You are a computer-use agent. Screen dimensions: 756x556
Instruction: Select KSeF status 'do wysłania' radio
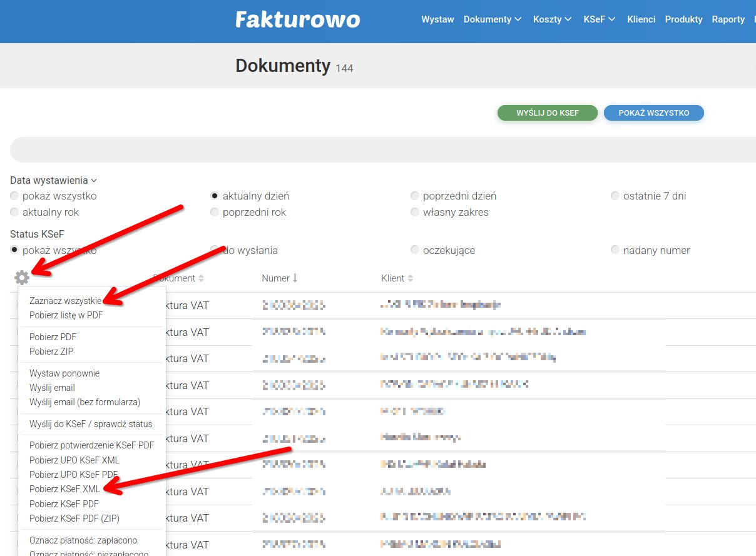coord(215,250)
